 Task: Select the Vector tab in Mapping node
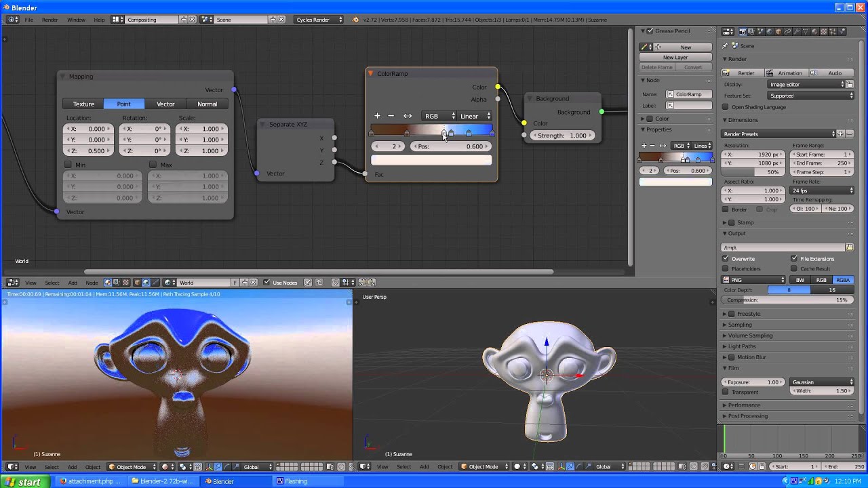165,104
